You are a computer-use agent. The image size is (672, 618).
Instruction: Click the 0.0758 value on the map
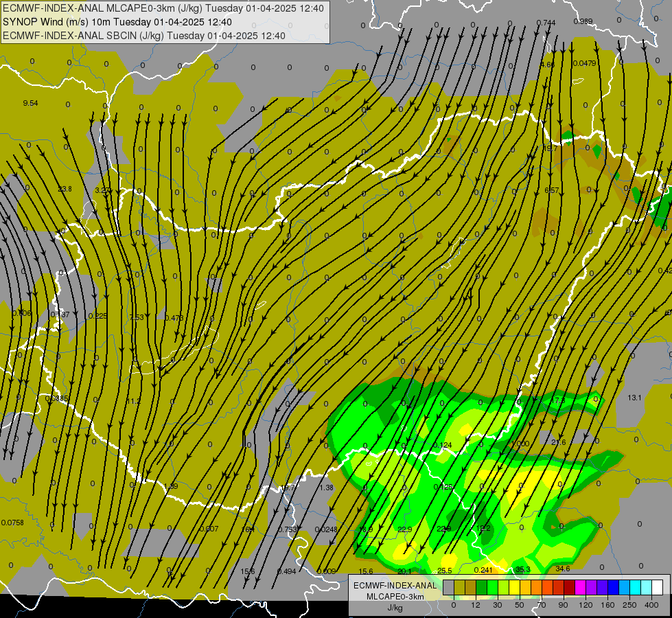12,523
